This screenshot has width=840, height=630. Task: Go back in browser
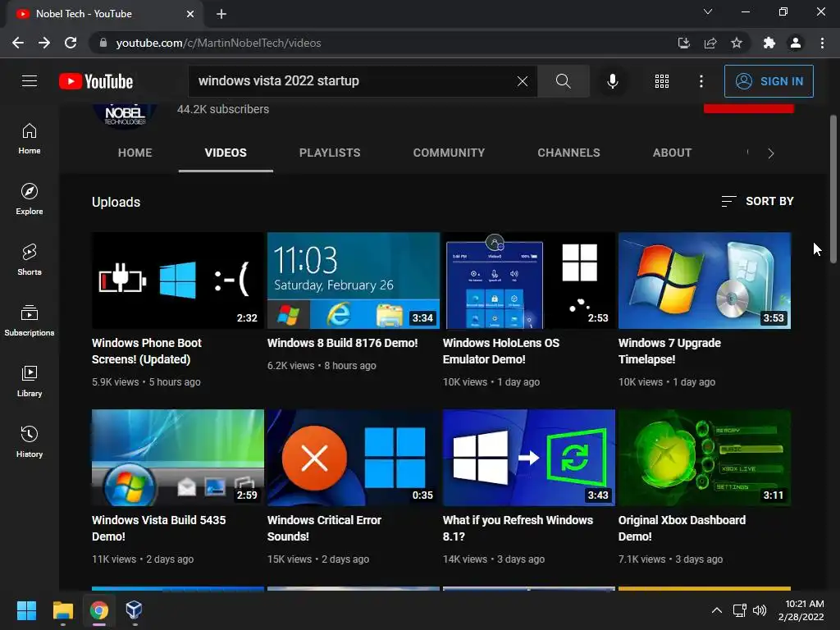pyautogui.click(x=18, y=43)
